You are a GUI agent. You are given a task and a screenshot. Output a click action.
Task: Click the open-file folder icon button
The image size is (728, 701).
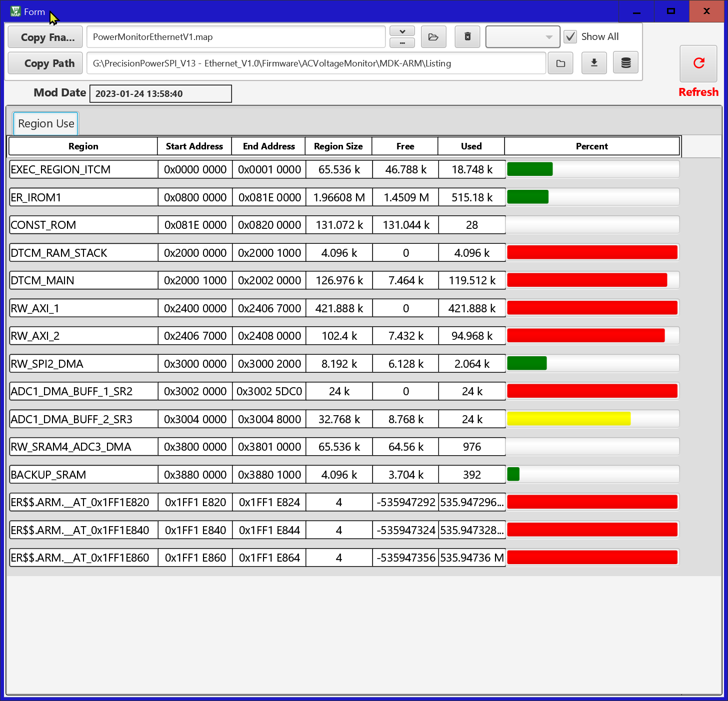[433, 37]
